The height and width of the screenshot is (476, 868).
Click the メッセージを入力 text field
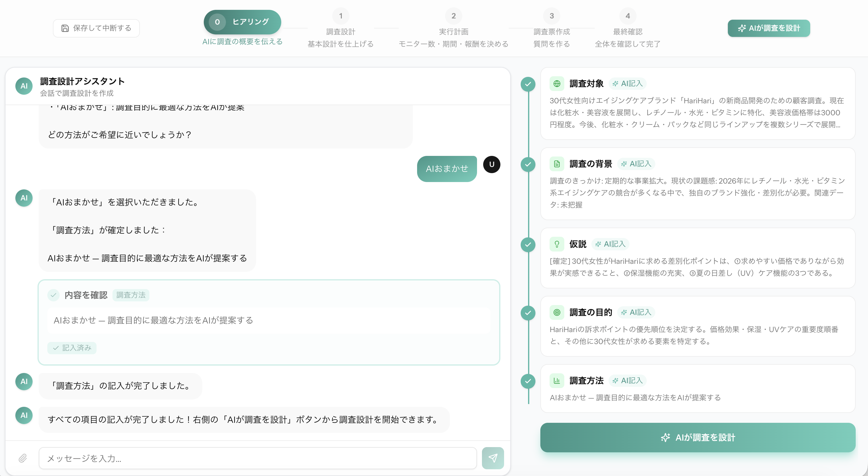(x=258, y=458)
